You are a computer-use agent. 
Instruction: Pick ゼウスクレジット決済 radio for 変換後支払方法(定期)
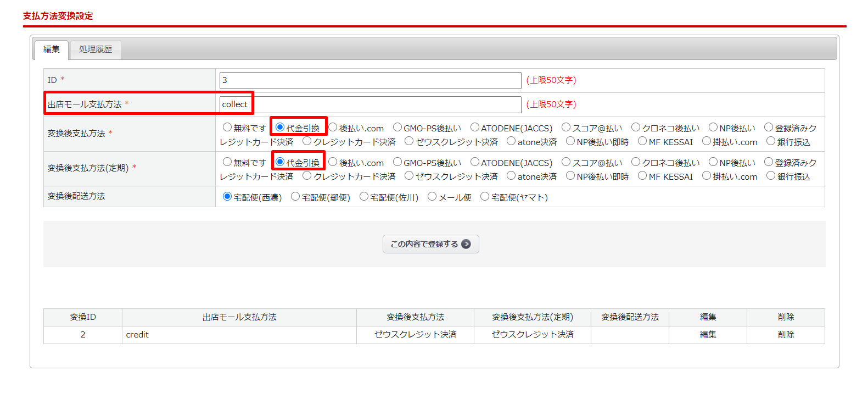click(x=409, y=176)
